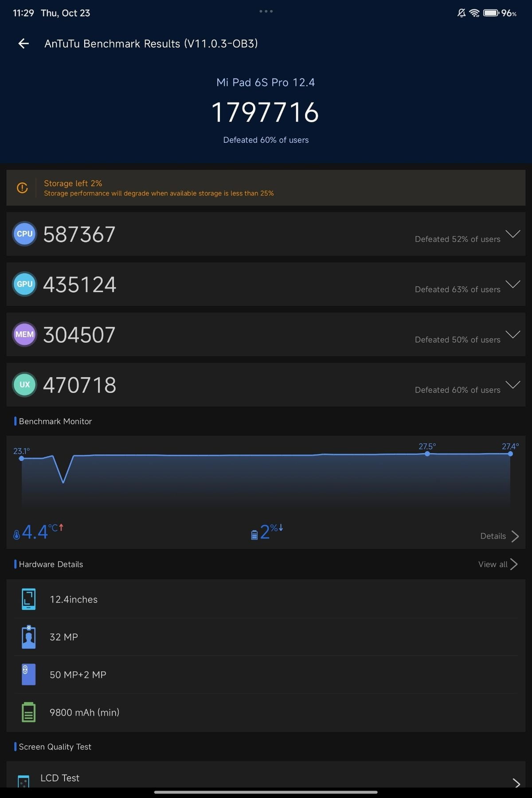The height and width of the screenshot is (798, 532).
Task: Tap the Screen Quality Test section heading
Action: 55,747
